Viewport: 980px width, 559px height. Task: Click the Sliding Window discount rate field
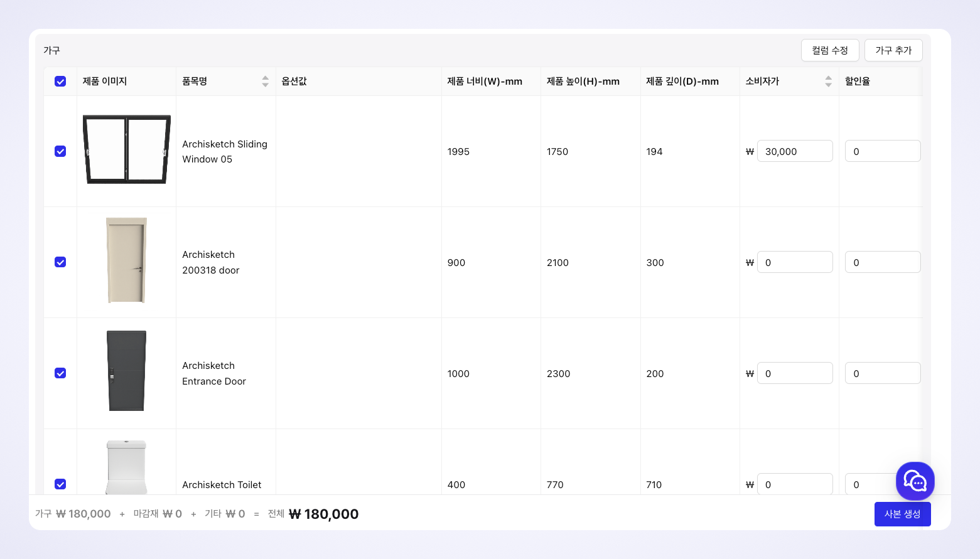click(882, 151)
